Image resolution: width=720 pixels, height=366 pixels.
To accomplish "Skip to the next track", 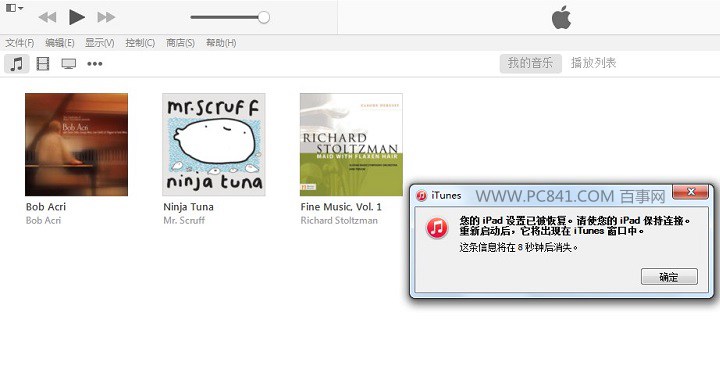I will pos(106,17).
